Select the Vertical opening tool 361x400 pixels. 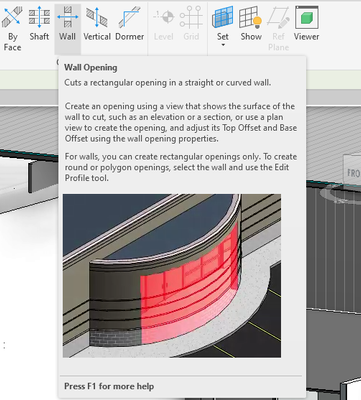(x=97, y=24)
